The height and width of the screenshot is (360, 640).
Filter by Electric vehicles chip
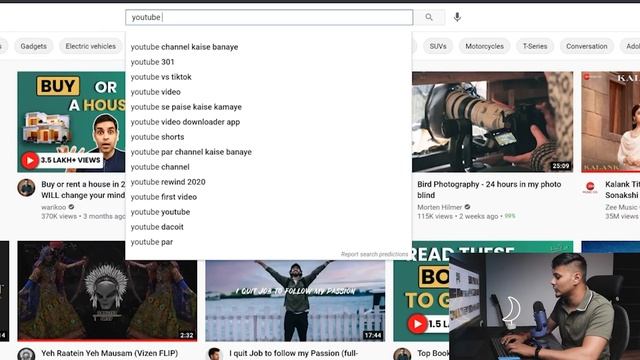(91, 46)
